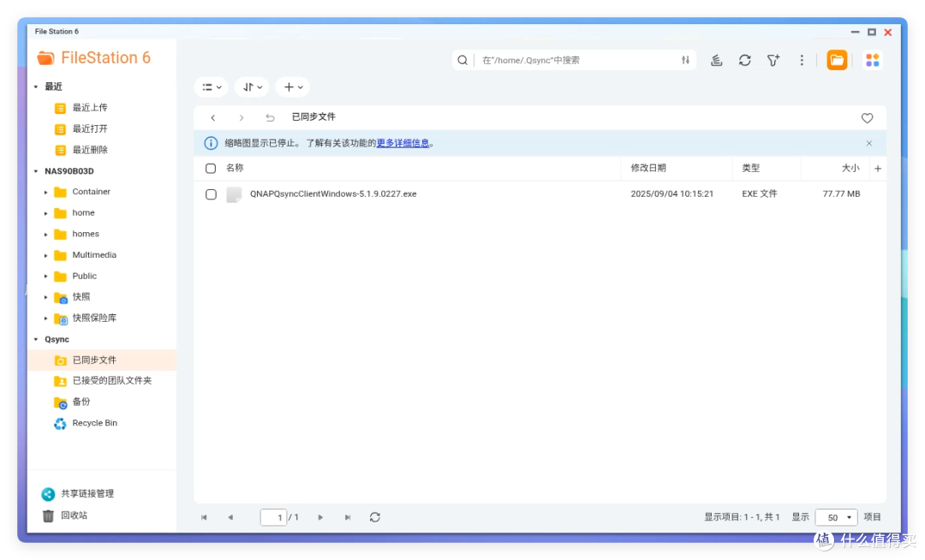This screenshot has width=925, height=560.
Task: Expand the Multimedia folder arrow
Action: [x=46, y=255]
